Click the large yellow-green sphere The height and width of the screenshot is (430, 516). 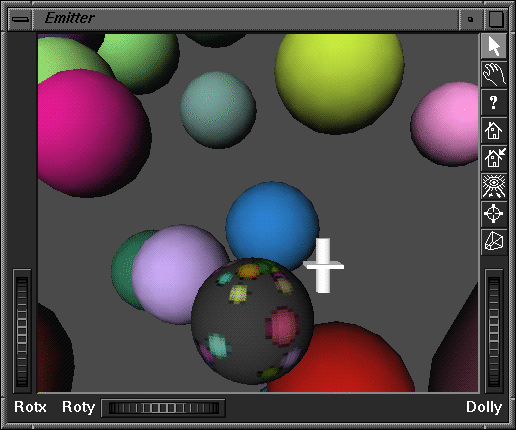click(339, 83)
